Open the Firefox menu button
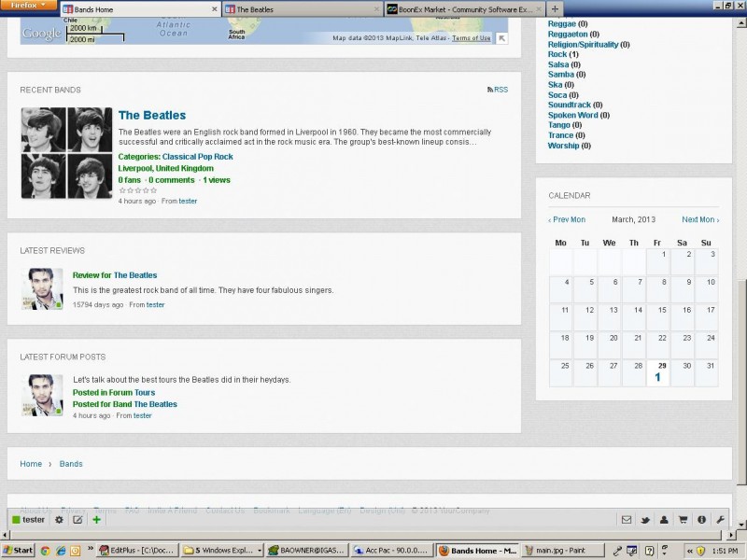747x560 pixels. [29, 6]
